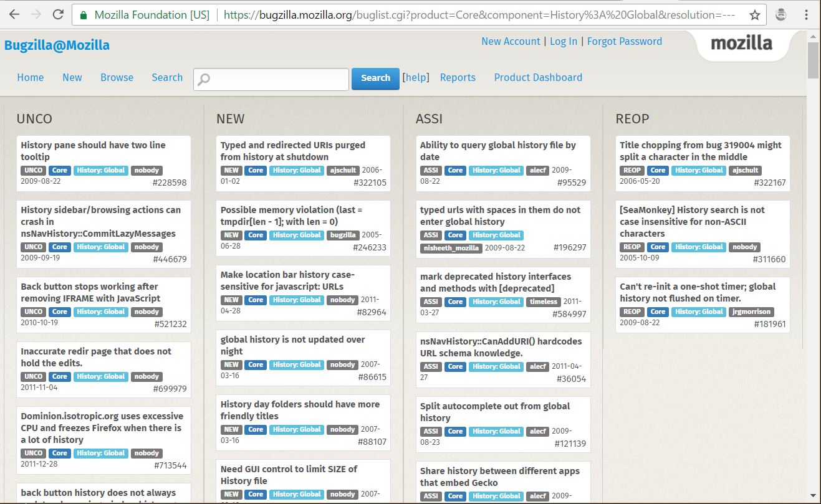Open bug 'Possible memory violation' card title

[291, 216]
